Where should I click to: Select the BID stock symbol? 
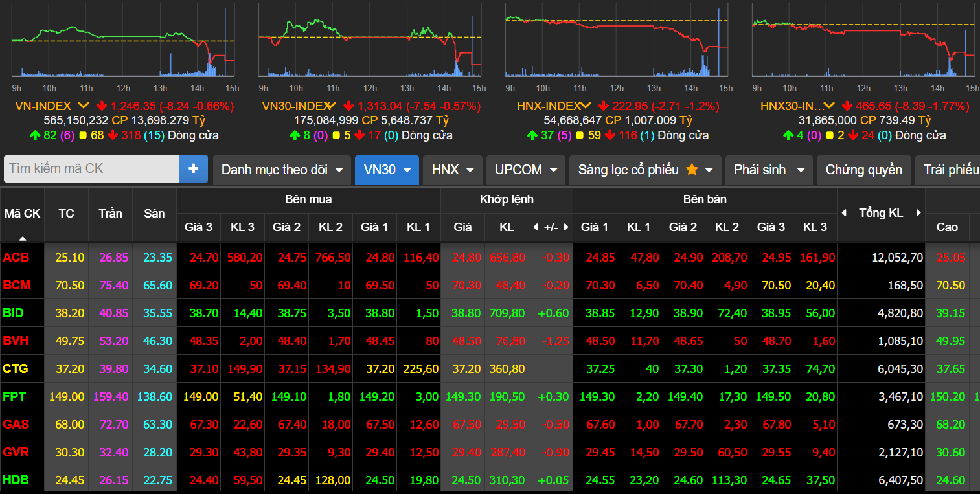click(14, 313)
